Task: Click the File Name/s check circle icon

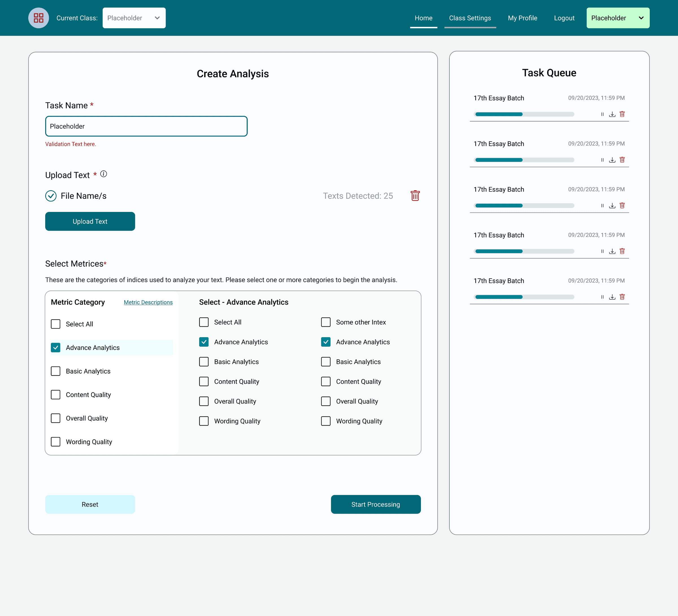Action: click(51, 196)
